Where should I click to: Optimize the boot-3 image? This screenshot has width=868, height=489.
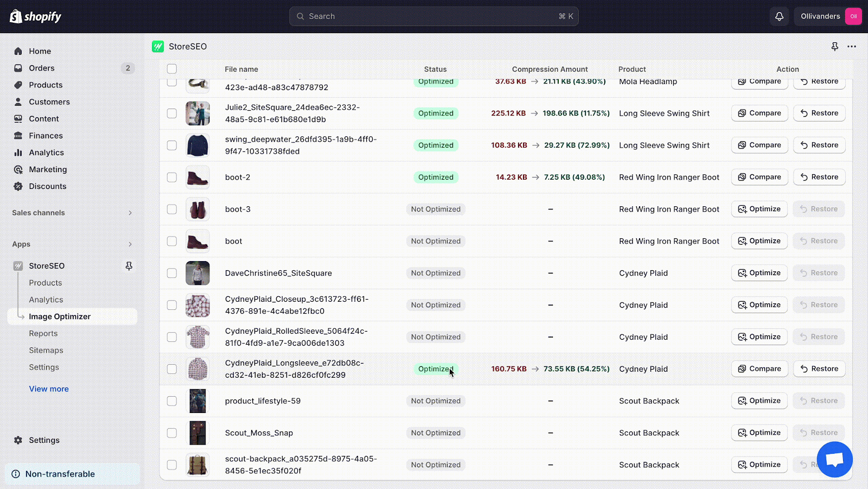coord(759,209)
